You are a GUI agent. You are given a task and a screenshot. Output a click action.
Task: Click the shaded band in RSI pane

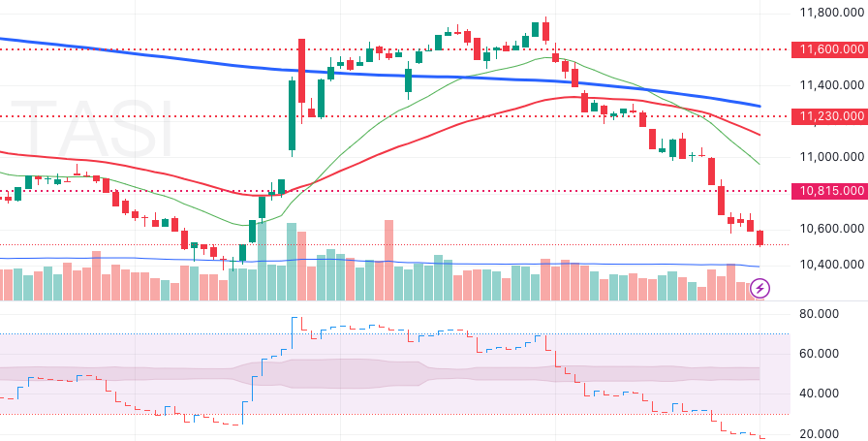[x=387, y=373]
